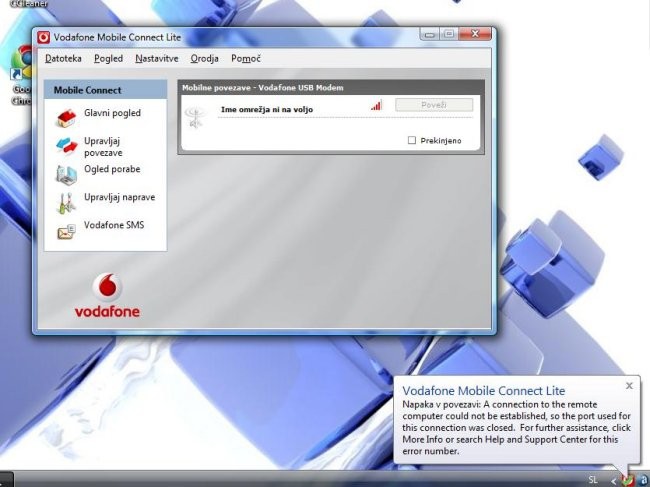Click Ogled porabe computer icon
Viewport: 650px width, 487px height.
(66, 174)
